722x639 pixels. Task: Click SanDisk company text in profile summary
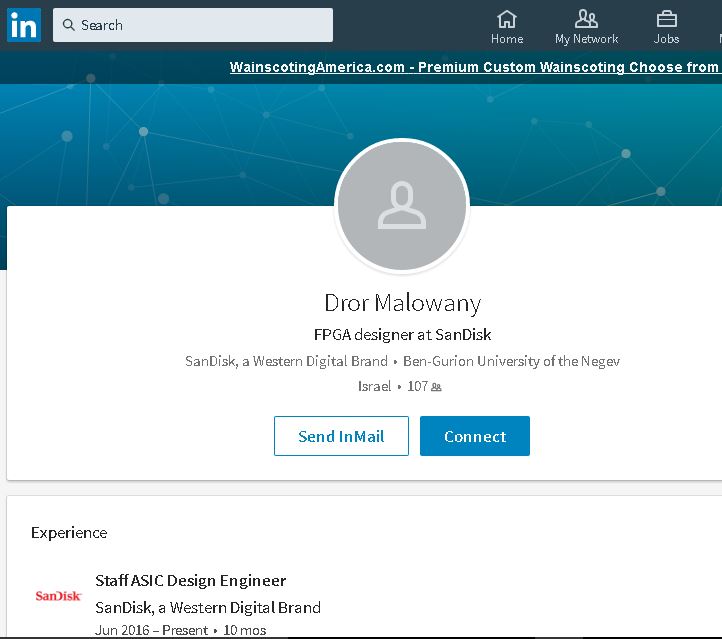coord(286,361)
